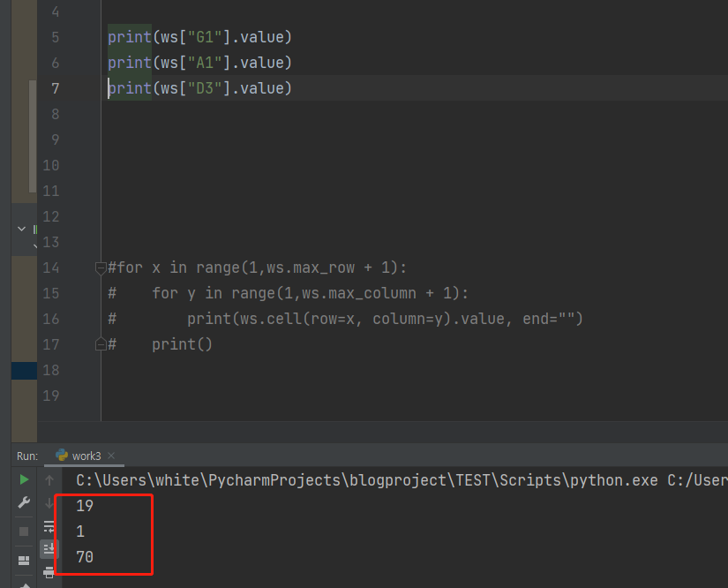This screenshot has width=728, height=588.
Task: Place the cursor in print(ws["D3"].value) line
Action: pos(199,88)
